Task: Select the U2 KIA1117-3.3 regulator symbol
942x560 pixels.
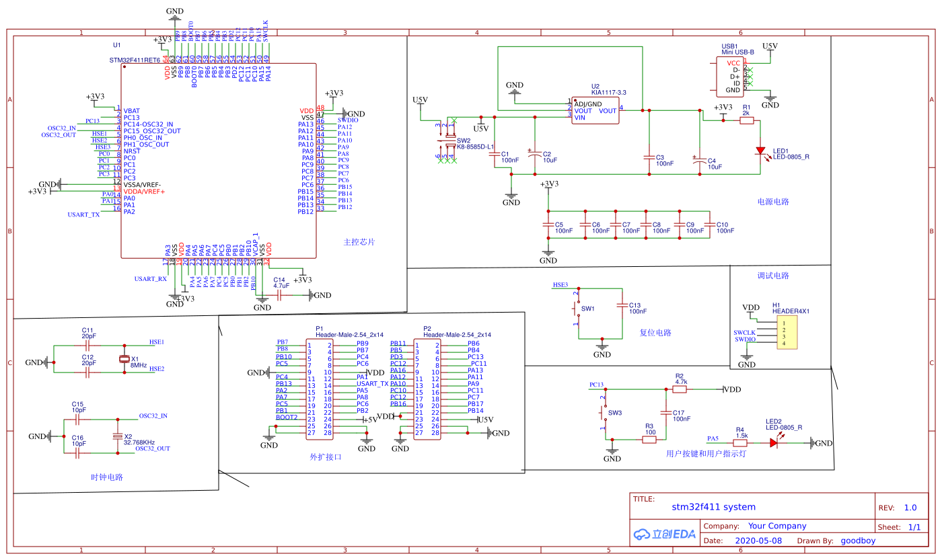Action: pyautogui.click(x=595, y=111)
